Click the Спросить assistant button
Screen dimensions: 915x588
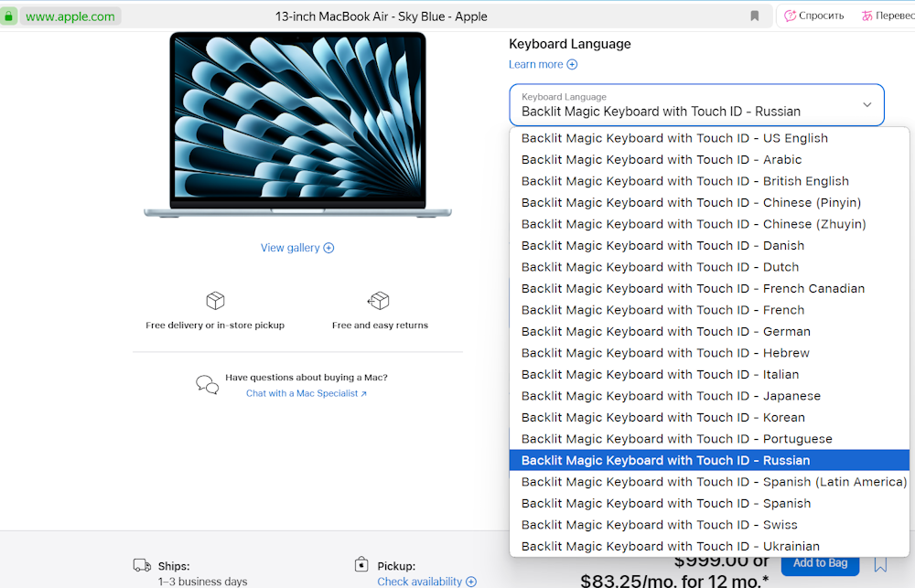tap(813, 16)
